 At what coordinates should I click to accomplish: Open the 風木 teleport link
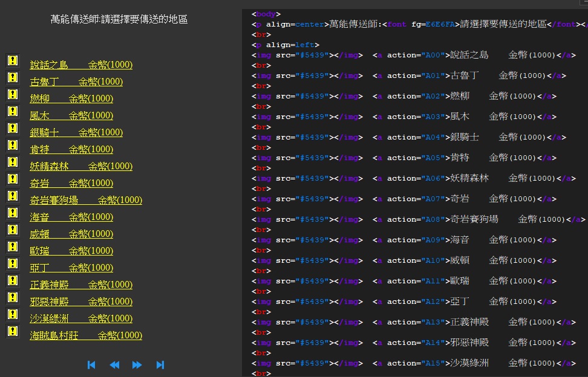[x=71, y=115]
